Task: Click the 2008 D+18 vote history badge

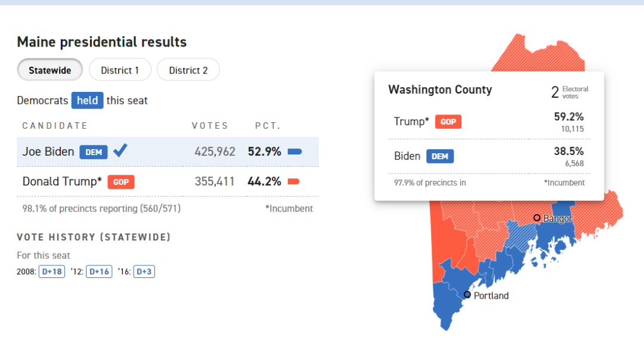Action: click(52, 271)
